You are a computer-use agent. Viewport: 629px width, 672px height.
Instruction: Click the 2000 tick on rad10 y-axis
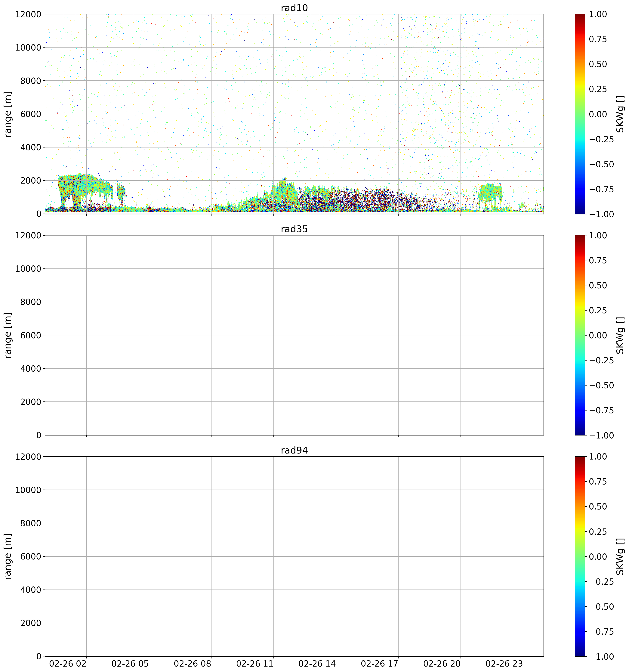pyautogui.click(x=30, y=181)
